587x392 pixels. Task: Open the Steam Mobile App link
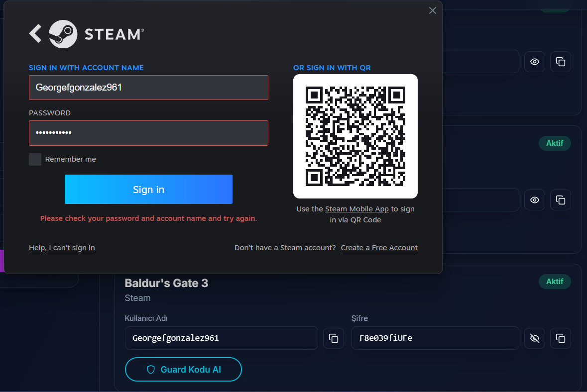coord(357,209)
